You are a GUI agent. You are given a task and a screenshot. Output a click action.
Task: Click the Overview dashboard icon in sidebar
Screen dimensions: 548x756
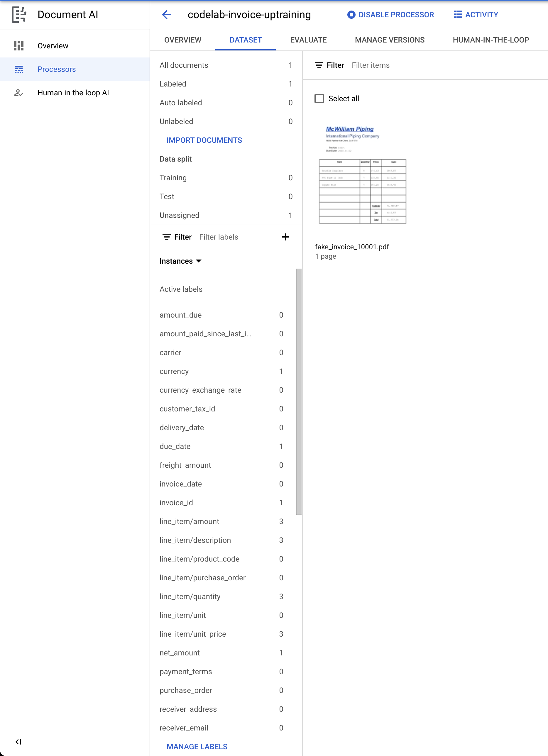pyautogui.click(x=19, y=46)
